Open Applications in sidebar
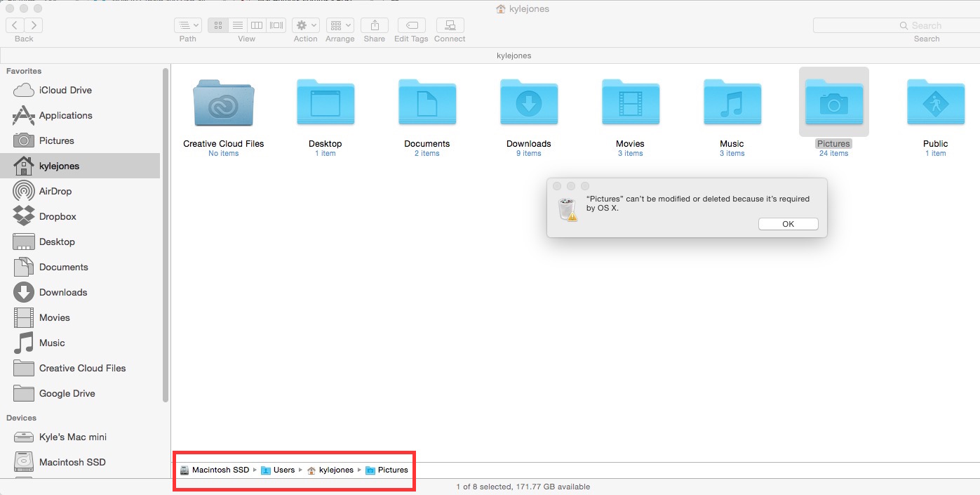This screenshot has width=980, height=495. (80, 115)
